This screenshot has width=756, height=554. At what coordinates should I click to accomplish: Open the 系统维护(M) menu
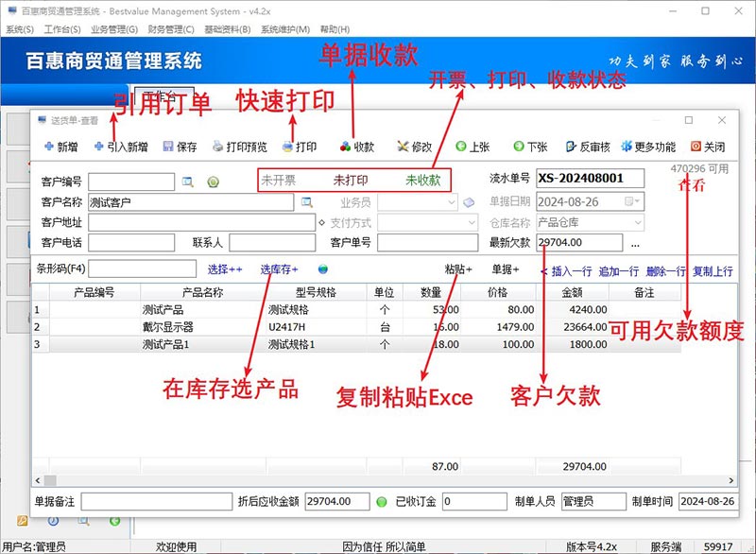285,29
